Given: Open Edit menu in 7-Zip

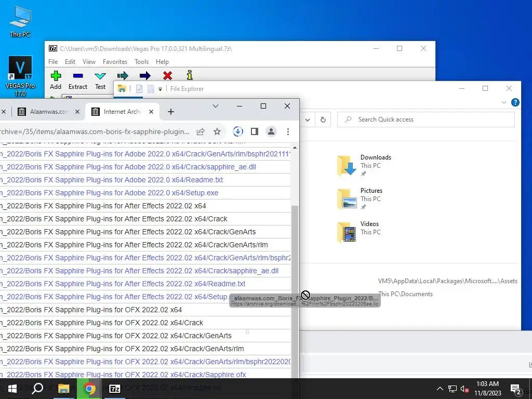Looking at the screenshot, I should 70,62.
